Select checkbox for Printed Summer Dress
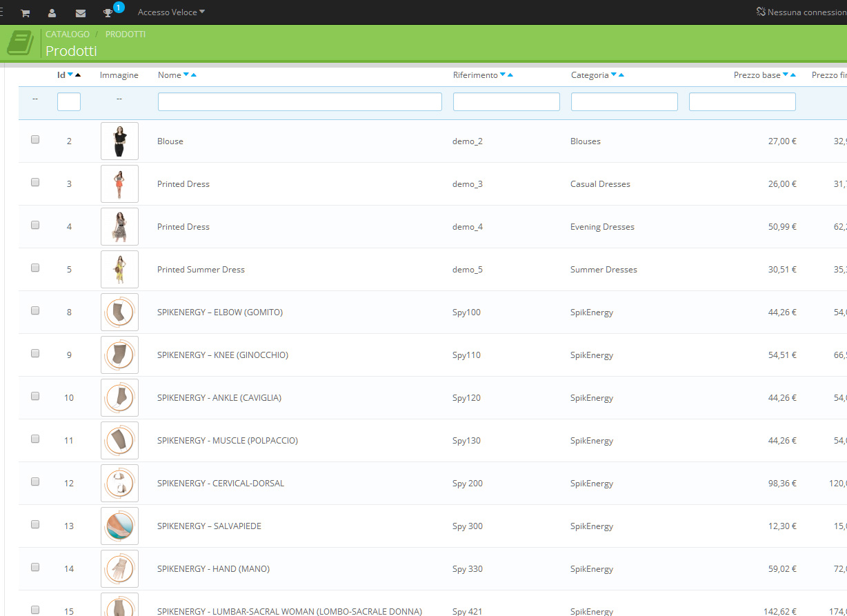The width and height of the screenshot is (847, 616). point(35,268)
